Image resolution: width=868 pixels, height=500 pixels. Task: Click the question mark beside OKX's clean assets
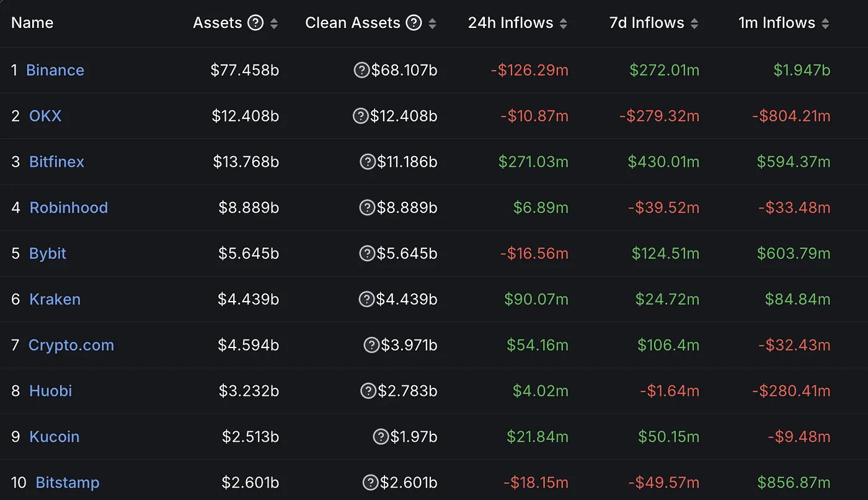tap(360, 116)
